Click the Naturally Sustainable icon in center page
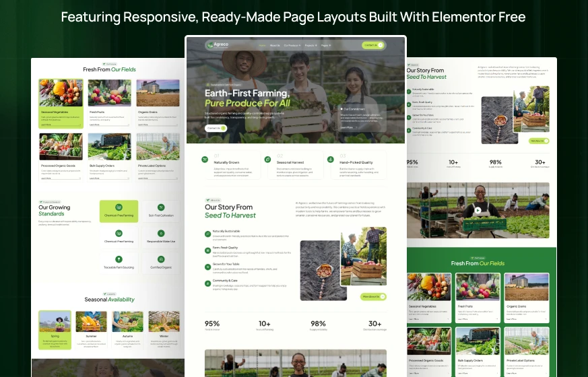 [207, 234]
